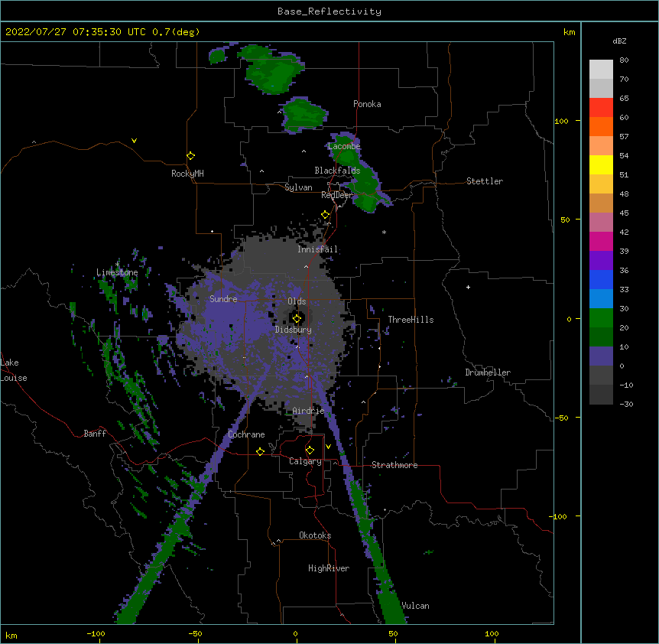Click the RedDeer label
659x644 pixels.
tap(337, 195)
